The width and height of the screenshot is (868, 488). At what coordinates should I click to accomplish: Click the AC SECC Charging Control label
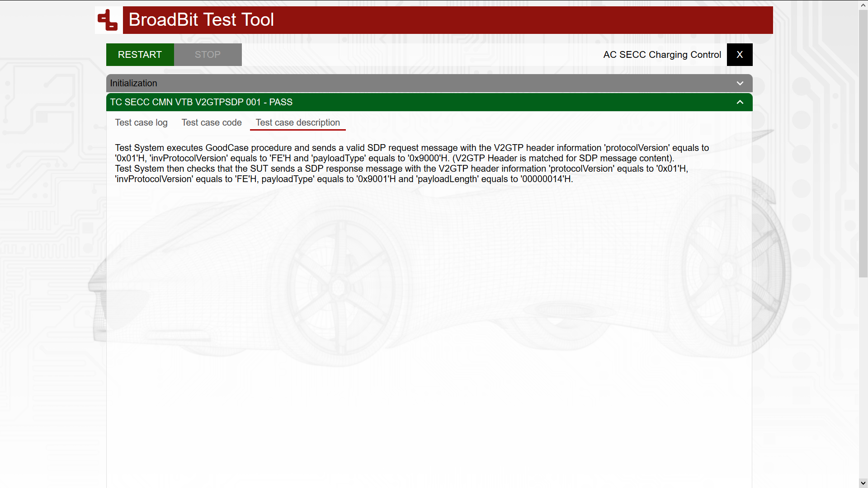click(662, 55)
